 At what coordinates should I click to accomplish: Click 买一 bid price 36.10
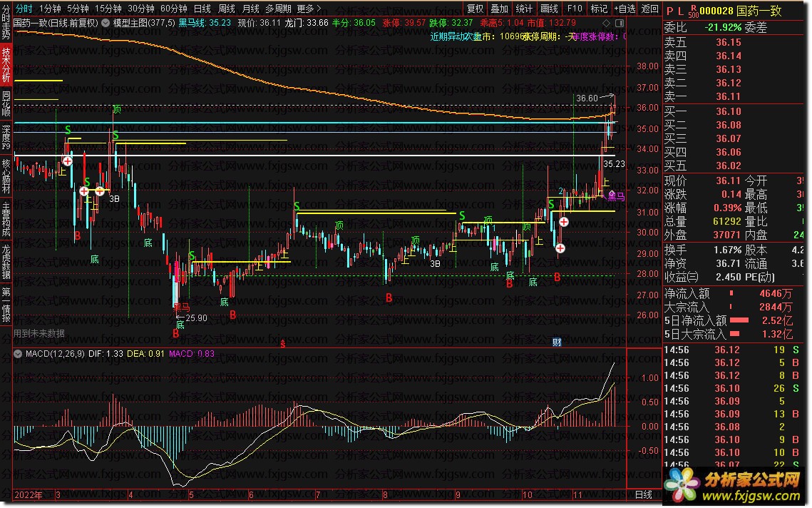(x=729, y=111)
